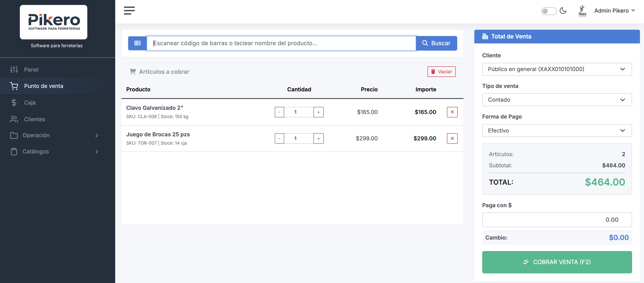Click COBRAR VENTA (F2) button

pos(557,262)
